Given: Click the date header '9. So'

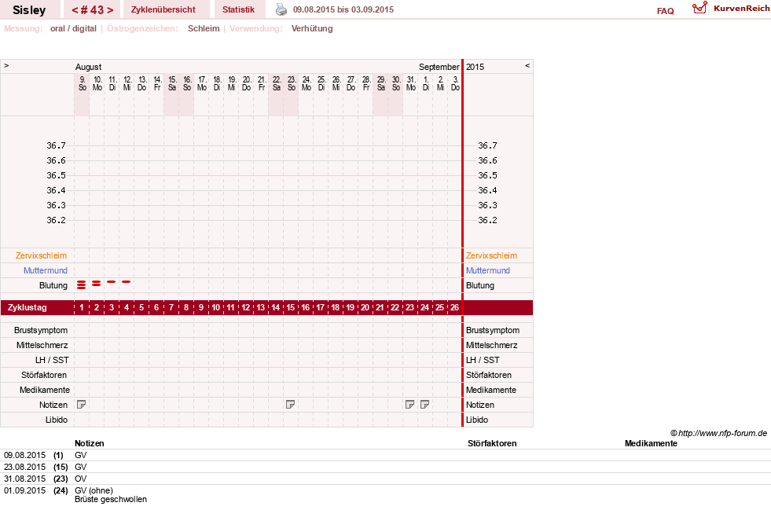Looking at the screenshot, I should (x=82, y=83).
